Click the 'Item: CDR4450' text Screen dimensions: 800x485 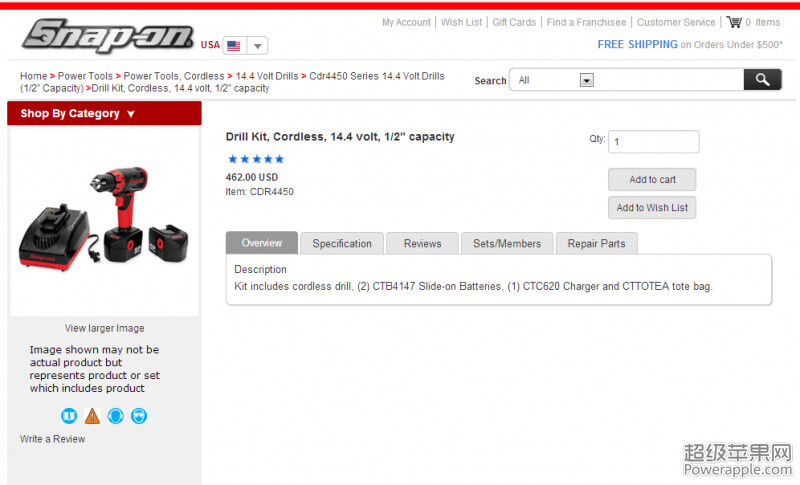pos(260,192)
